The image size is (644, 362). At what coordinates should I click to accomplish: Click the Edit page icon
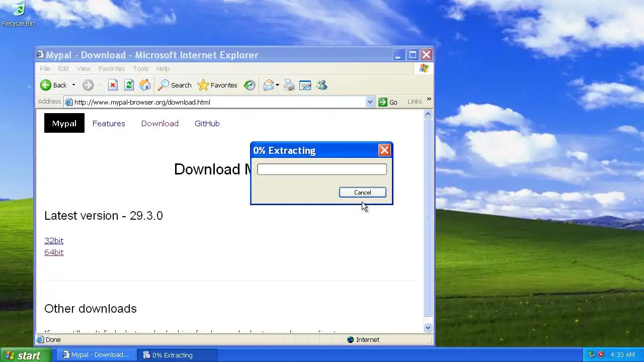coord(305,85)
